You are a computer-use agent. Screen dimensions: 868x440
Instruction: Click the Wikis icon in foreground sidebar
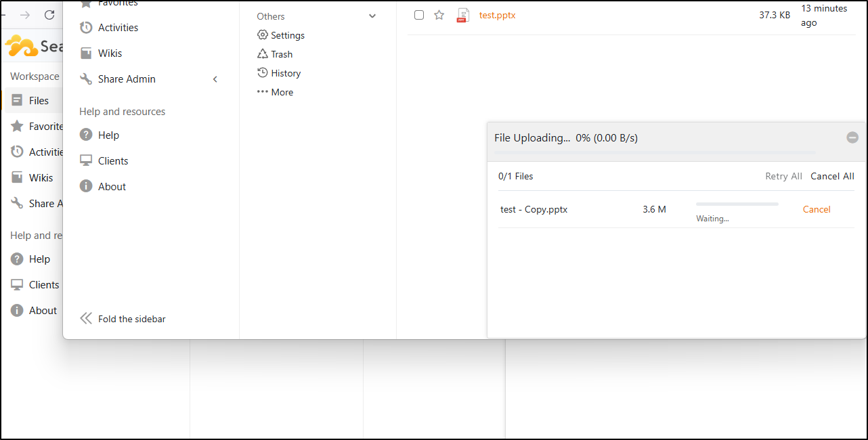click(86, 53)
